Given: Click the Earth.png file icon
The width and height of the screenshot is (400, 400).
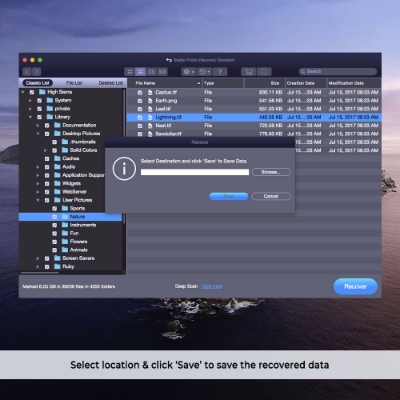Looking at the screenshot, I should (x=150, y=101).
